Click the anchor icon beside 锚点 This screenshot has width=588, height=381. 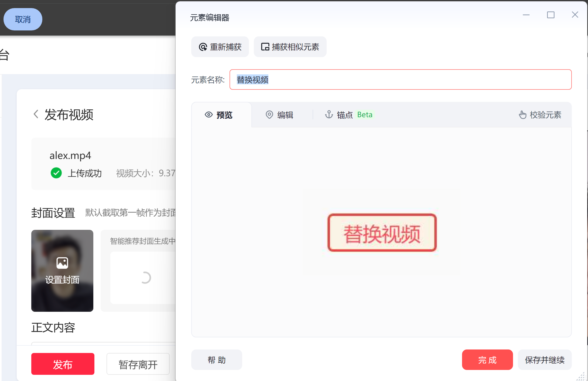pos(329,115)
